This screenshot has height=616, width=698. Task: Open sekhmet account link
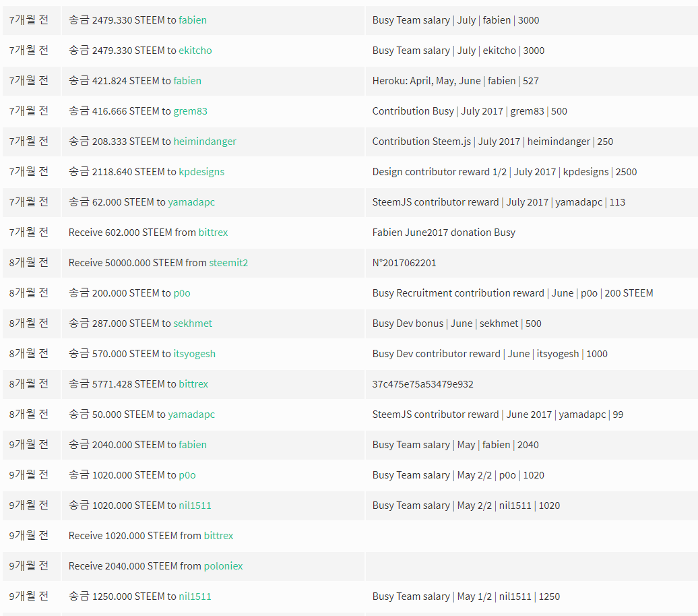click(192, 324)
